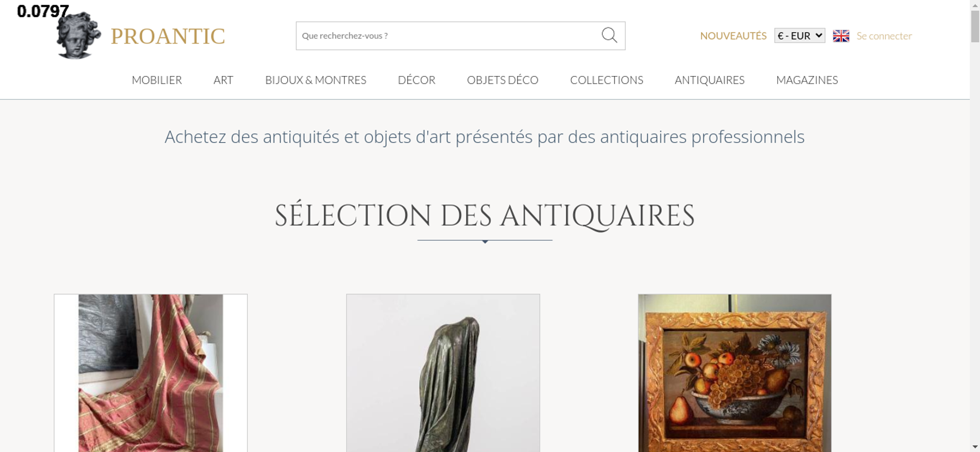Click the Se connecter link

point(884,36)
